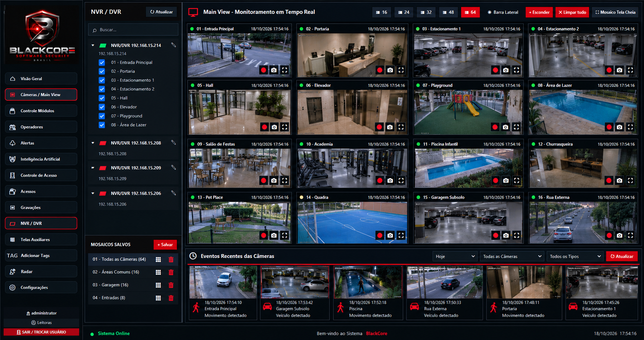Open 12 - Churrasqueira camera fullscreen
Viewport: 644px width, 340px height.
point(630,180)
